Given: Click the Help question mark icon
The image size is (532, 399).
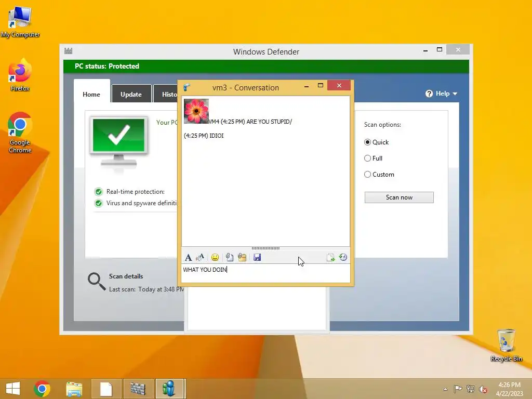Looking at the screenshot, I should [429, 94].
